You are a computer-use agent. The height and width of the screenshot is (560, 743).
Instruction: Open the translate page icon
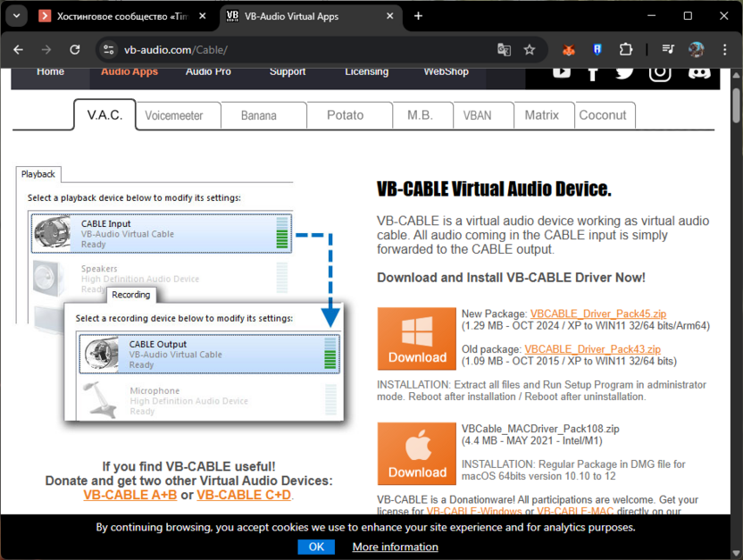505,50
